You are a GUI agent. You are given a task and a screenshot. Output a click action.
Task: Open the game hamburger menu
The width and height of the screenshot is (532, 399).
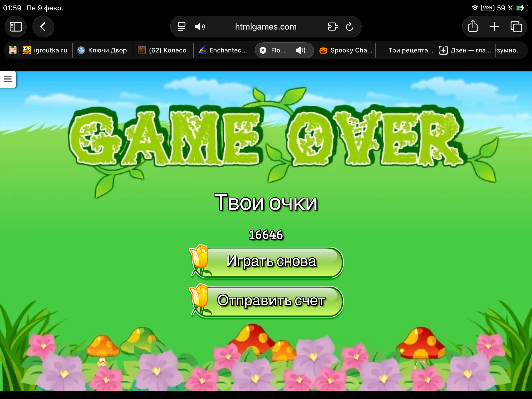(x=8, y=79)
